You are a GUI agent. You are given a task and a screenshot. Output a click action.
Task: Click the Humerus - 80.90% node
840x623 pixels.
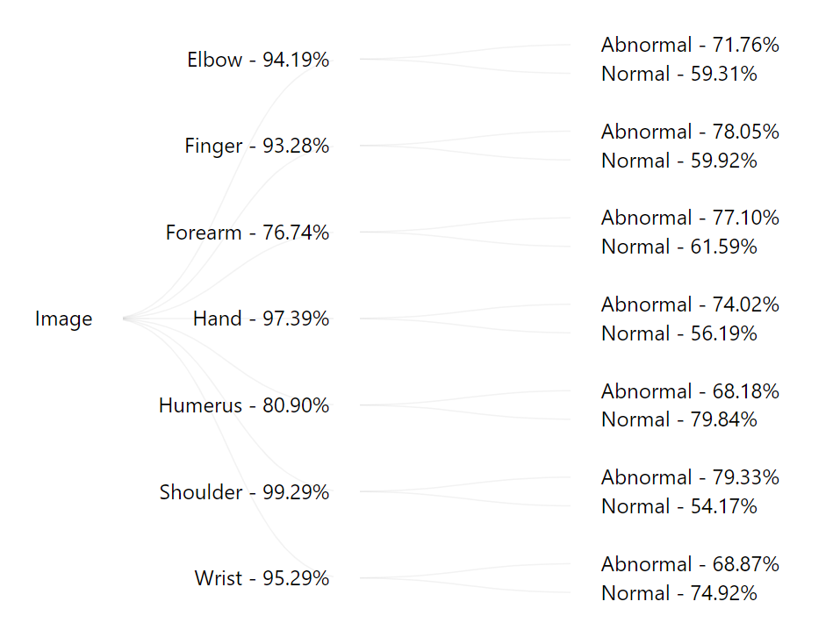(244, 405)
